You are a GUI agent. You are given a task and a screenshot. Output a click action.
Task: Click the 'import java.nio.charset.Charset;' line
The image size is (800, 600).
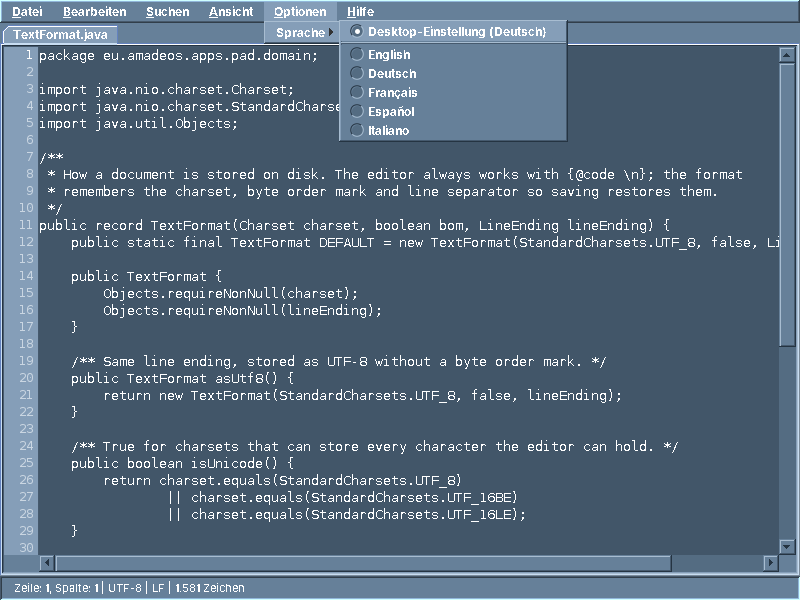(166, 89)
